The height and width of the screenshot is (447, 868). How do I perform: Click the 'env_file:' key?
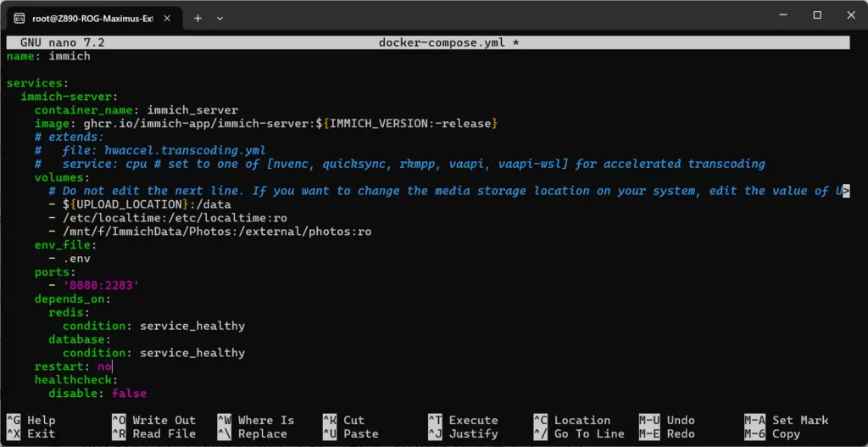[x=65, y=245]
